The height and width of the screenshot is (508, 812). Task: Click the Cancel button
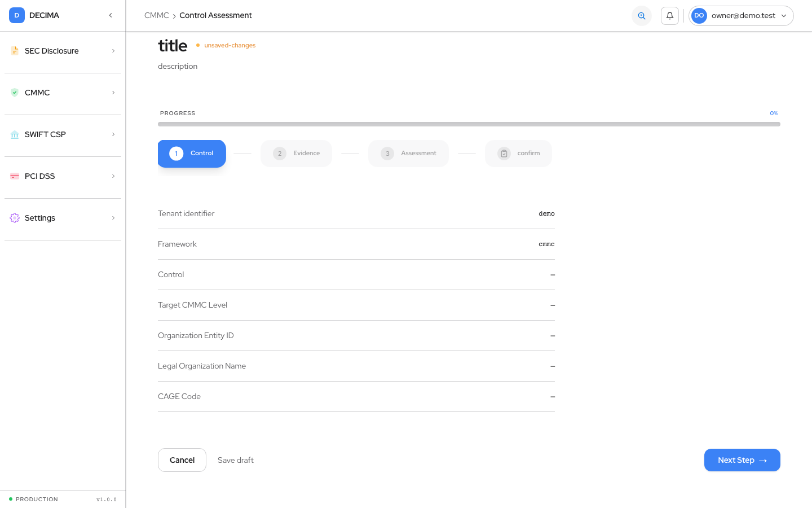pyautogui.click(x=182, y=460)
